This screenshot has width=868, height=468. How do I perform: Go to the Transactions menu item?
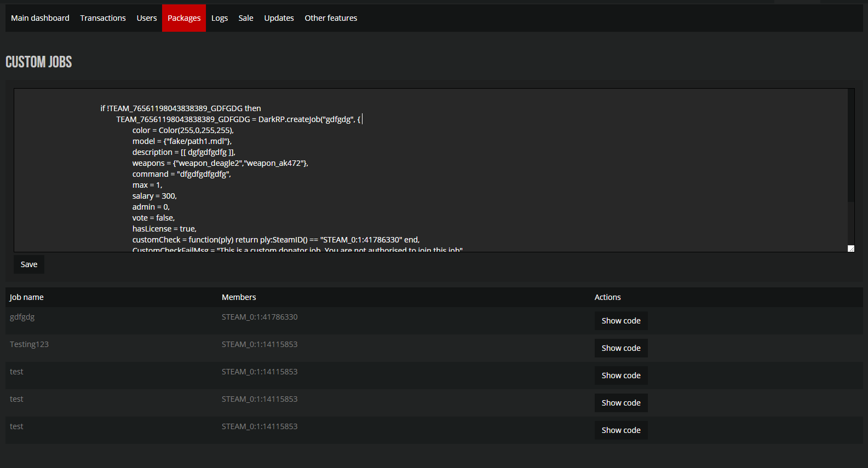coord(103,18)
